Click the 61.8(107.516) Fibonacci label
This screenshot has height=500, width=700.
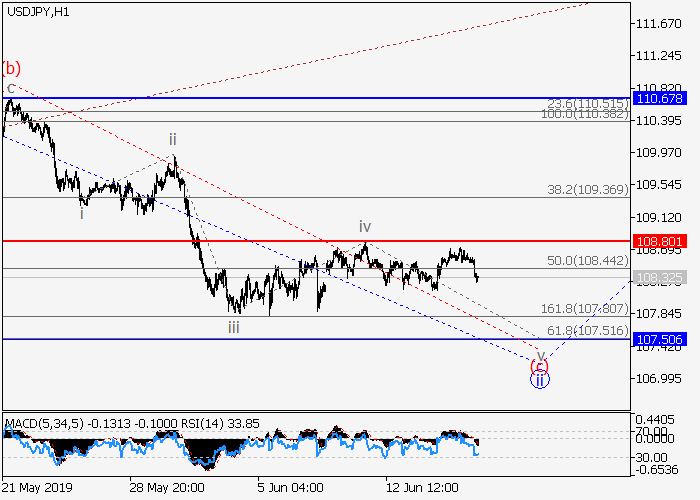point(585,330)
